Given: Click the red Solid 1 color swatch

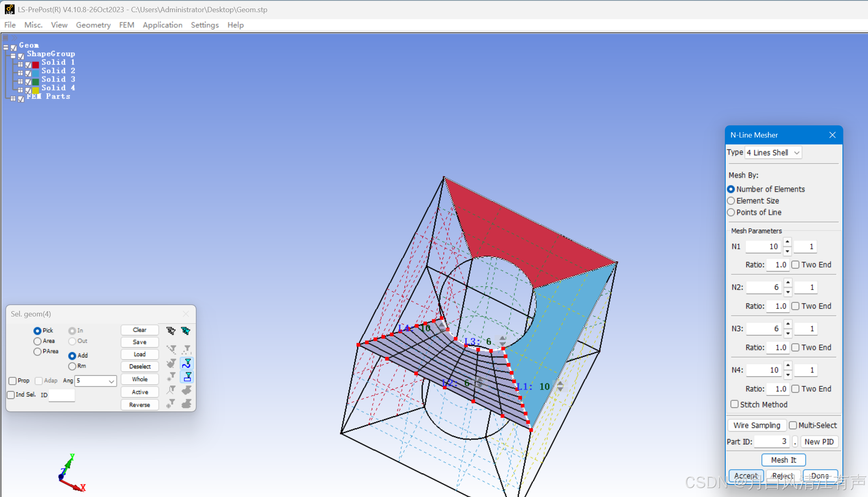Looking at the screenshot, I should point(36,64).
